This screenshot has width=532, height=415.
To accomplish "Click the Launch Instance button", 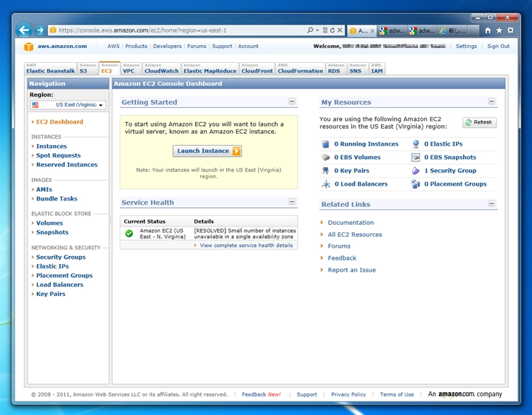I will 207,151.
